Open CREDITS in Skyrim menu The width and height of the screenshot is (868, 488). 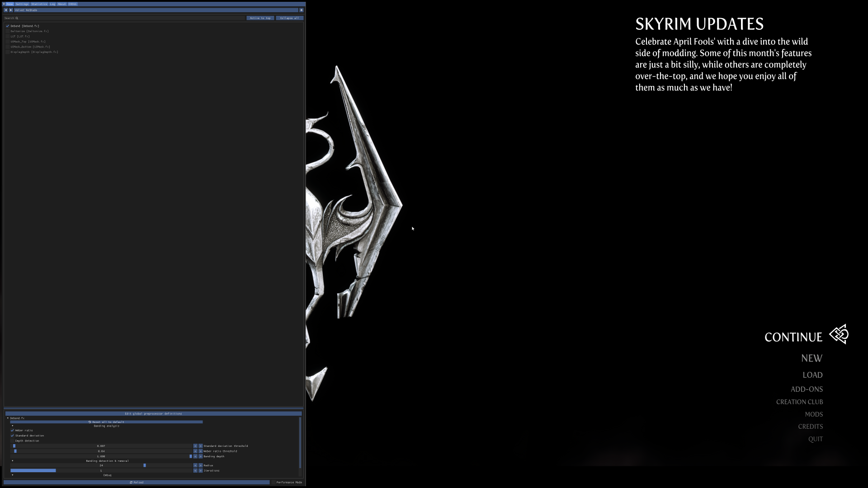810,427
